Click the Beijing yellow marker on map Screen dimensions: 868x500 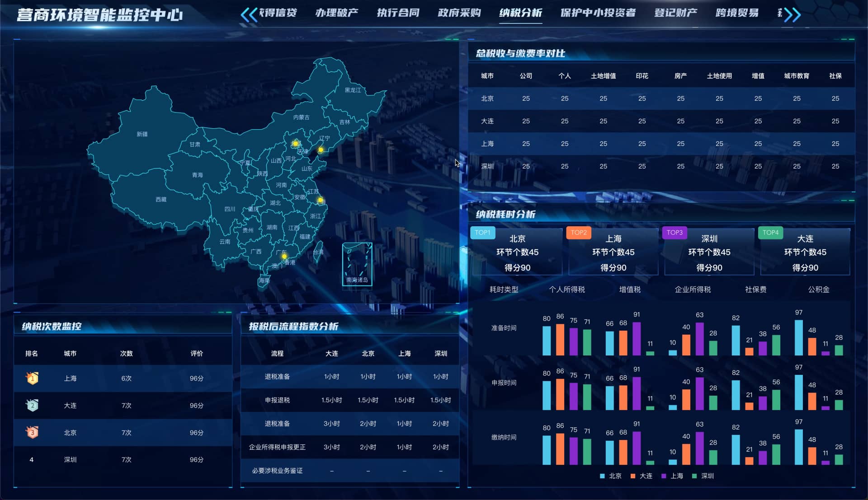tap(295, 144)
